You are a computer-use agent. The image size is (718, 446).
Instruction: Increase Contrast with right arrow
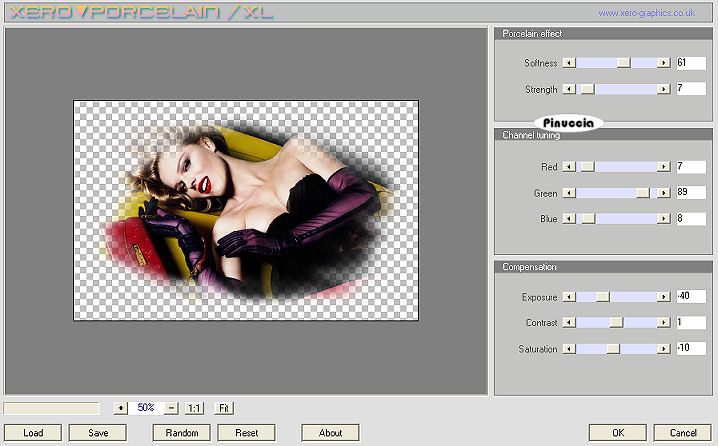[x=664, y=323]
